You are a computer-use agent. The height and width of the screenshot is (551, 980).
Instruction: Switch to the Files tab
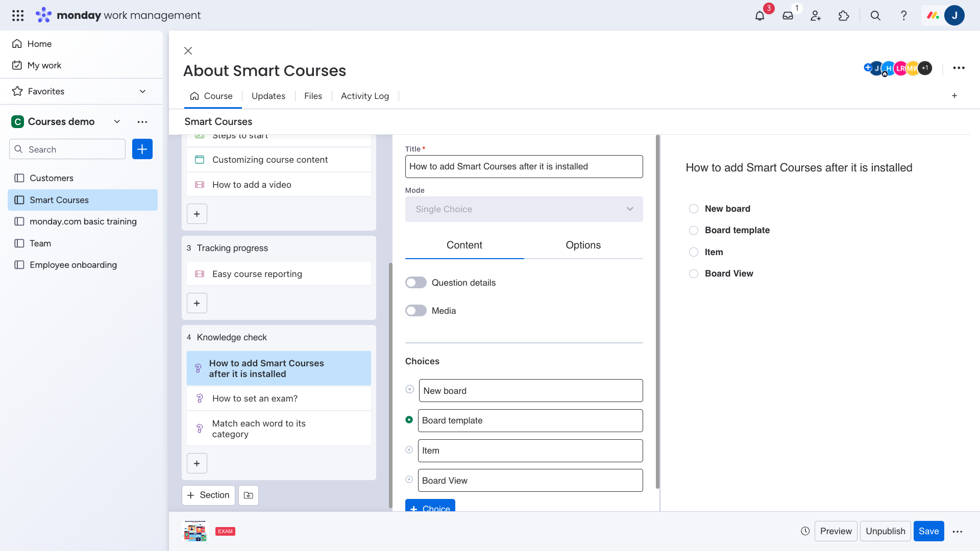point(313,96)
